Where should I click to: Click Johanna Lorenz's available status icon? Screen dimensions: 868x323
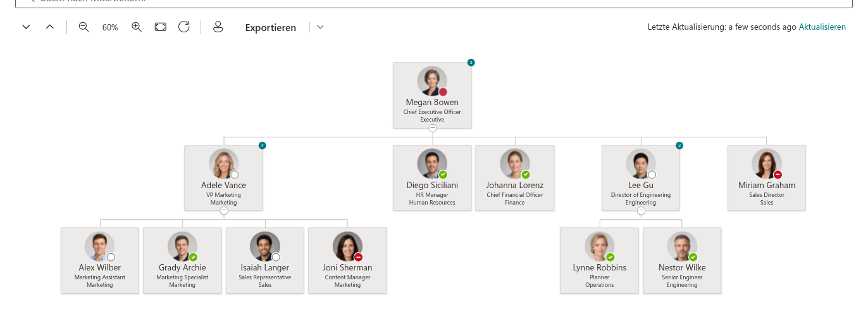(x=526, y=175)
